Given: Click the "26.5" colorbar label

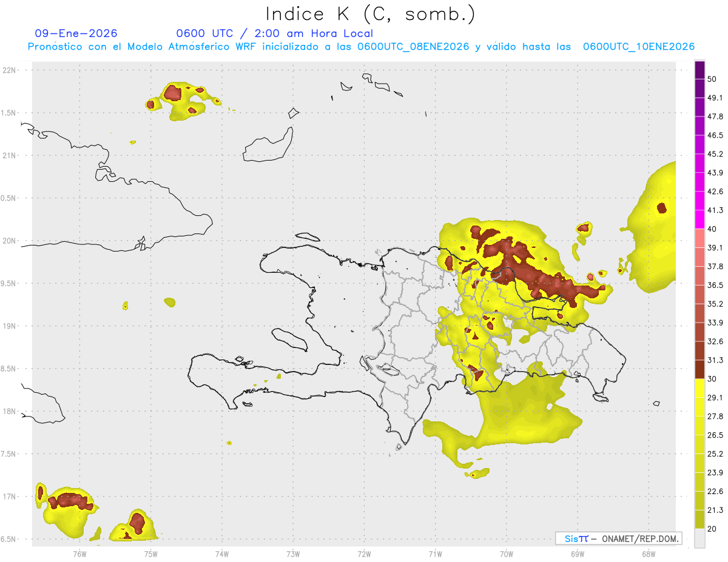Looking at the screenshot, I should click(x=715, y=435).
